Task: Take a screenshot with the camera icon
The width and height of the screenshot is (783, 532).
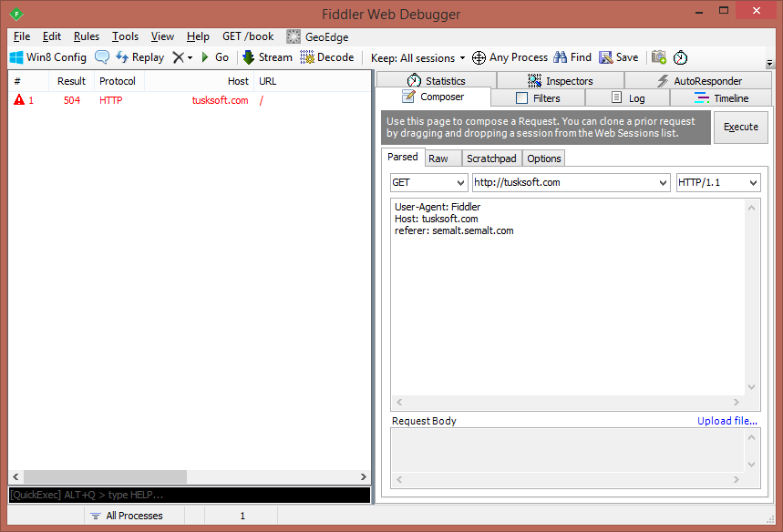Action: [659, 57]
